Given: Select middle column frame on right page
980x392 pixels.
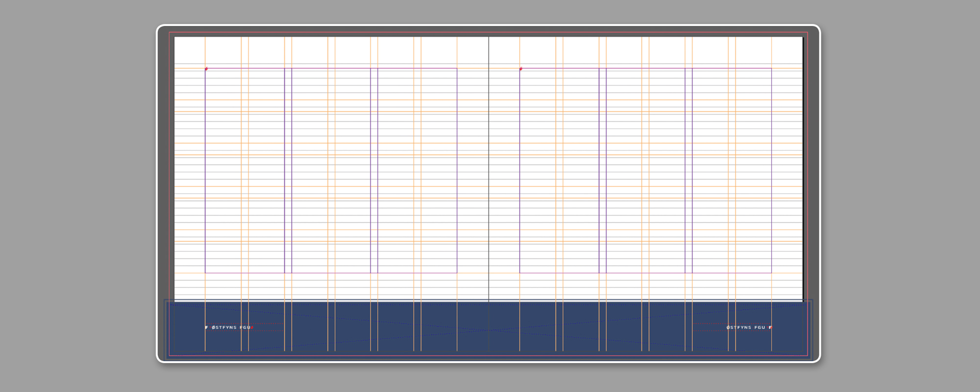Looking at the screenshot, I should pos(645,171).
